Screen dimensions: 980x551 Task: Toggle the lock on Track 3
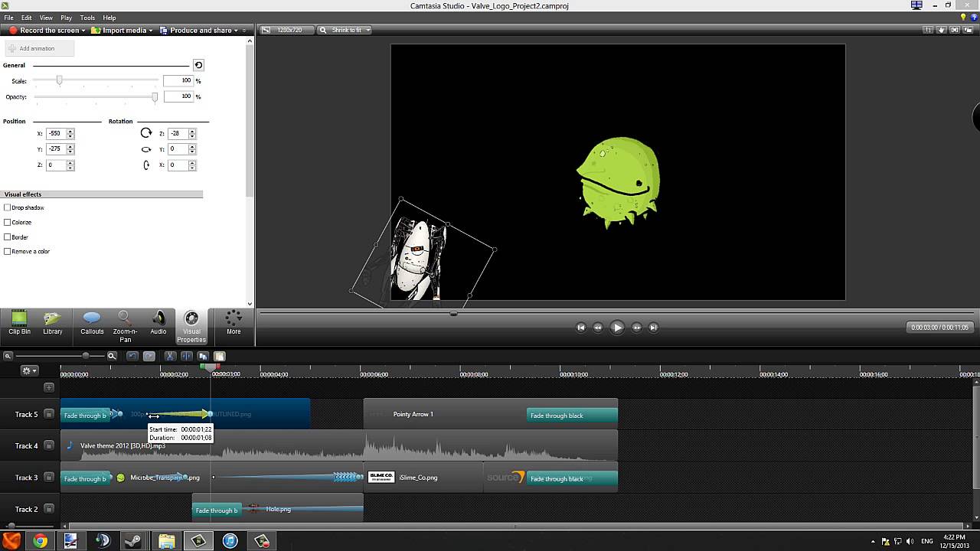click(x=49, y=478)
